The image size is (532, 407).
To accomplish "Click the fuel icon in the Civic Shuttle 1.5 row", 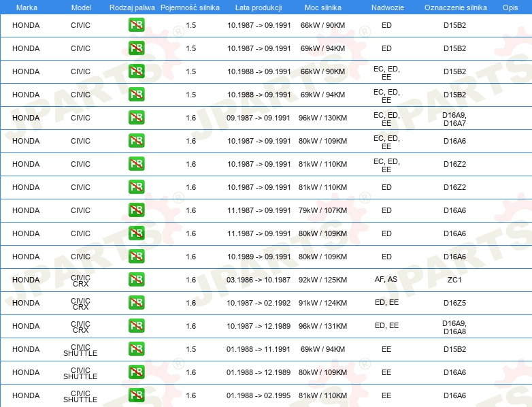I will 136,349.
